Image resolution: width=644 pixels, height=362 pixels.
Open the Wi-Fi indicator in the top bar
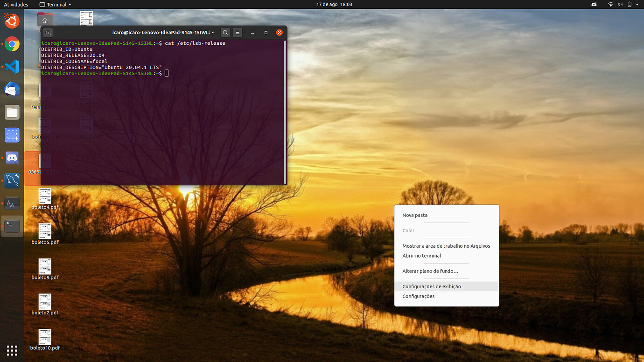610,4
